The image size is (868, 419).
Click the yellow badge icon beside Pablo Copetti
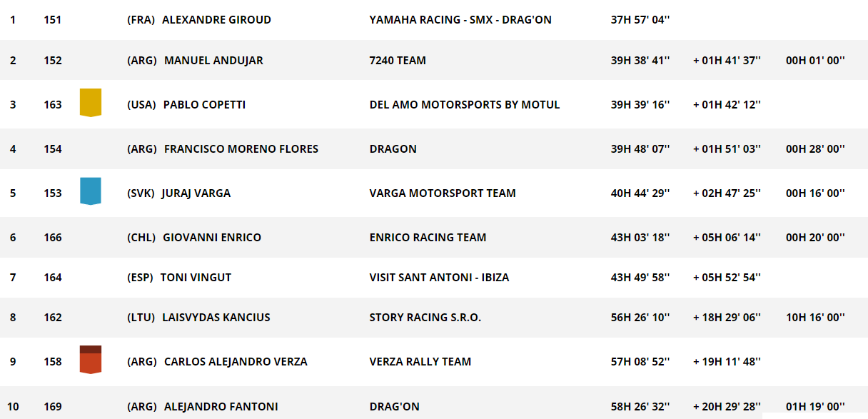pos(91,103)
